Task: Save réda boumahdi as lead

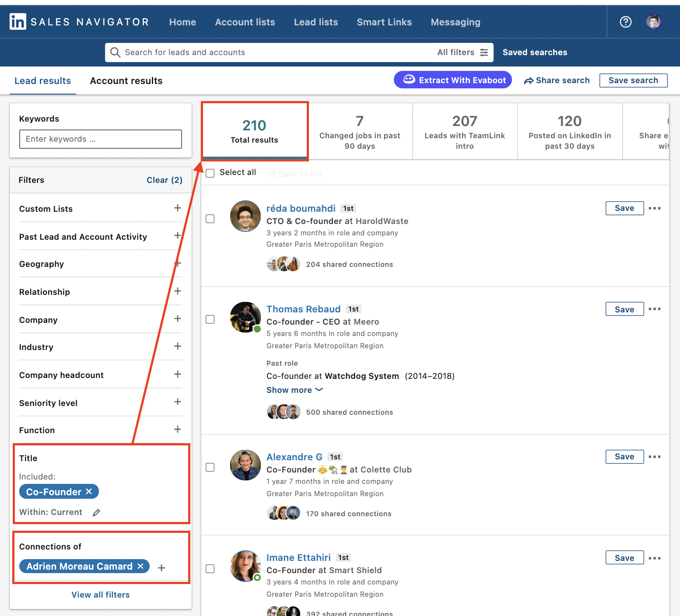Action: pyautogui.click(x=624, y=208)
